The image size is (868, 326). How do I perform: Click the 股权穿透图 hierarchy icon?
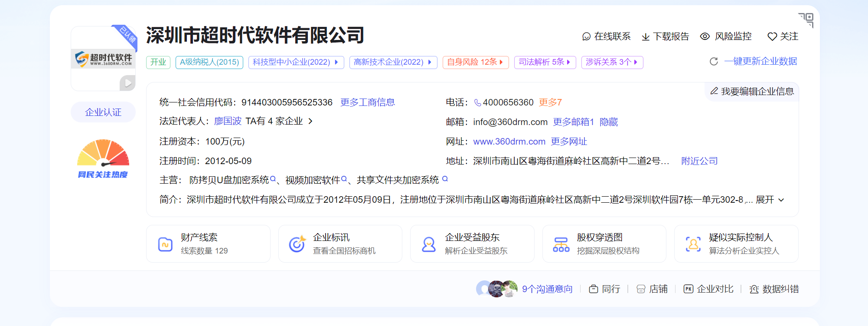click(x=561, y=244)
